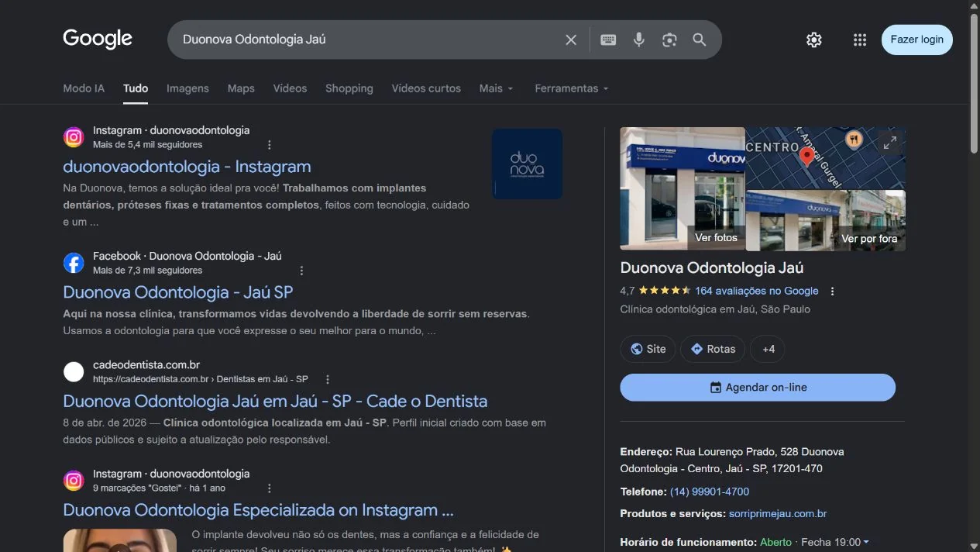This screenshot has width=980, height=552.
Task: Open the 164 avaliações no Google link
Action: pyautogui.click(x=757, y=291)
